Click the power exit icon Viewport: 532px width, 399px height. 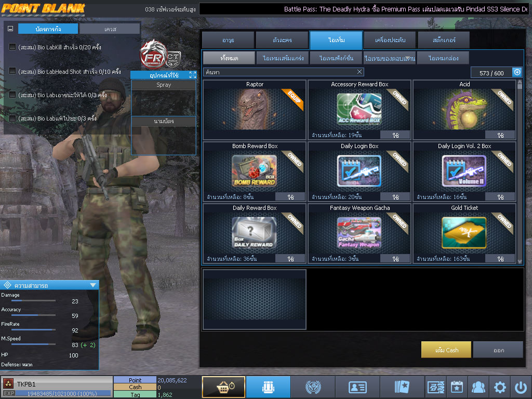(521, 387)
